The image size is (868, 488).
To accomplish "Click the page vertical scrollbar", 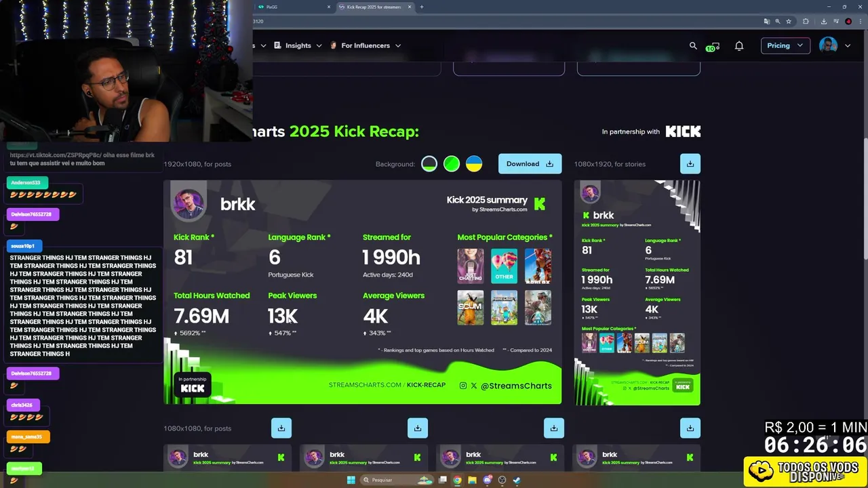I will click(x=865, y=199).
